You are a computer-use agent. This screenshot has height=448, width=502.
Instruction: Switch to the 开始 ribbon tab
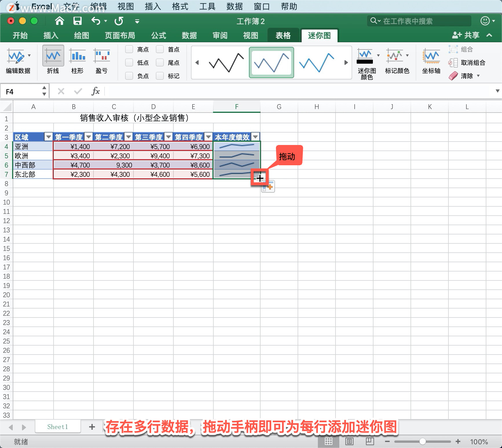(x=20, y=35)
